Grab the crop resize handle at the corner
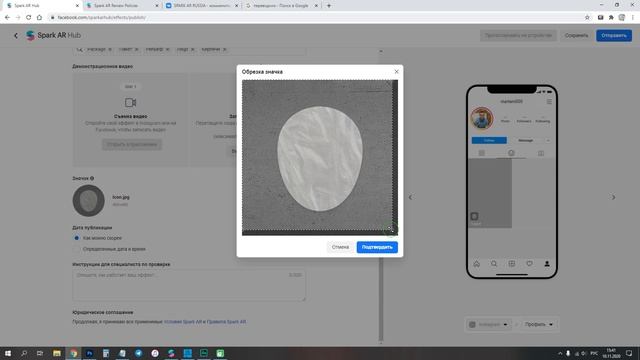This screenshot has height=360, width=640. point(391,229)
